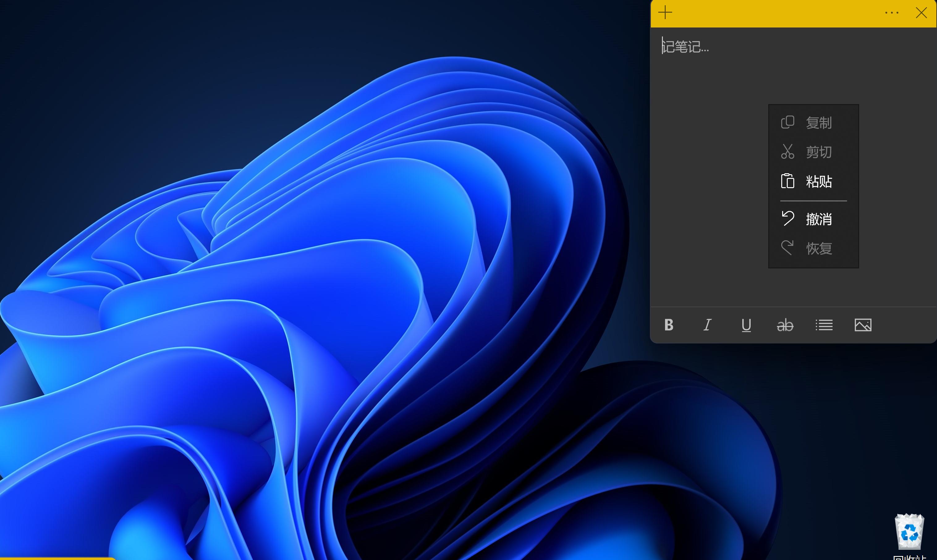Close the sticky note
This screenshot has height=560, width=937.
pos(921,13)
